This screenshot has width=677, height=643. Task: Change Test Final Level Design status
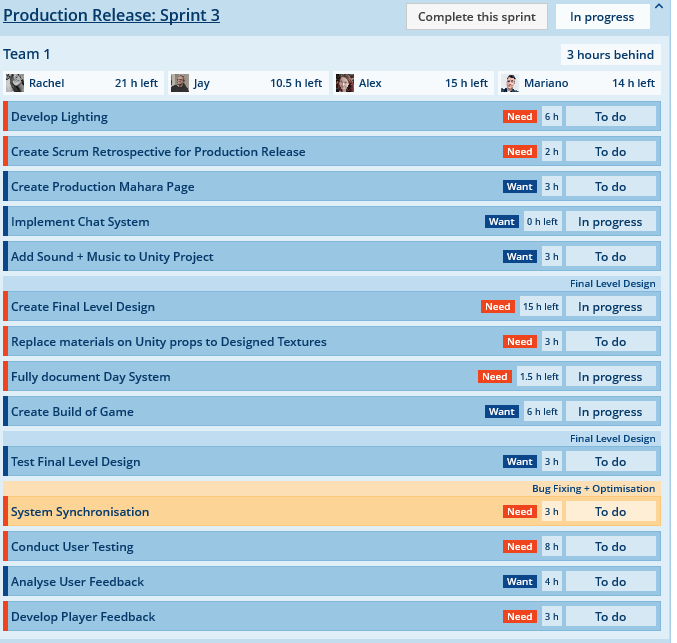point(611,462)
